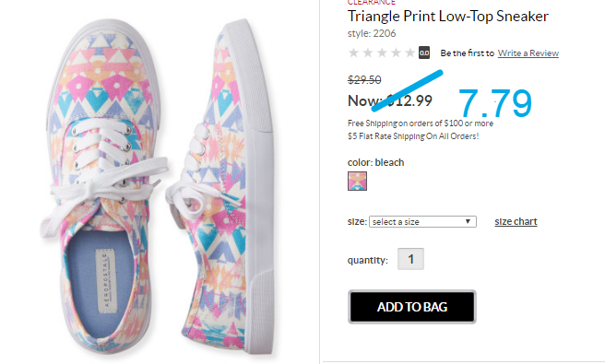
Task: Click the fifth rating star
Action: tap(410, 53)
